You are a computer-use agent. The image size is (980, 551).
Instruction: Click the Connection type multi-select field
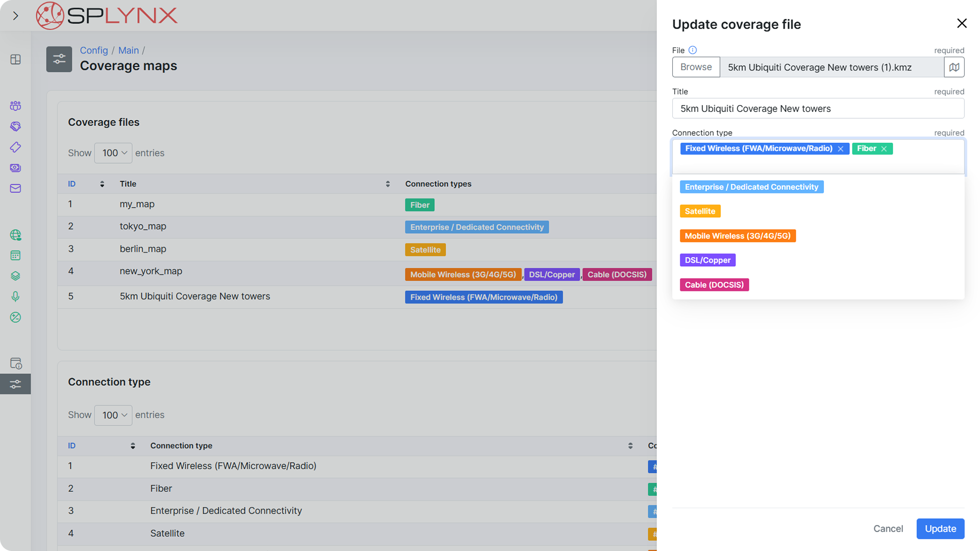[x=818, y=157]
